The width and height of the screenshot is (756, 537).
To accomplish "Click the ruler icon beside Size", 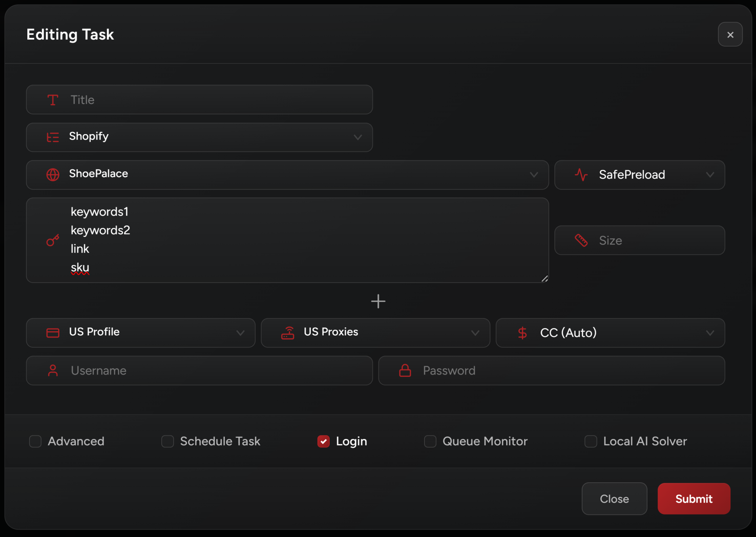I will 581,240.
